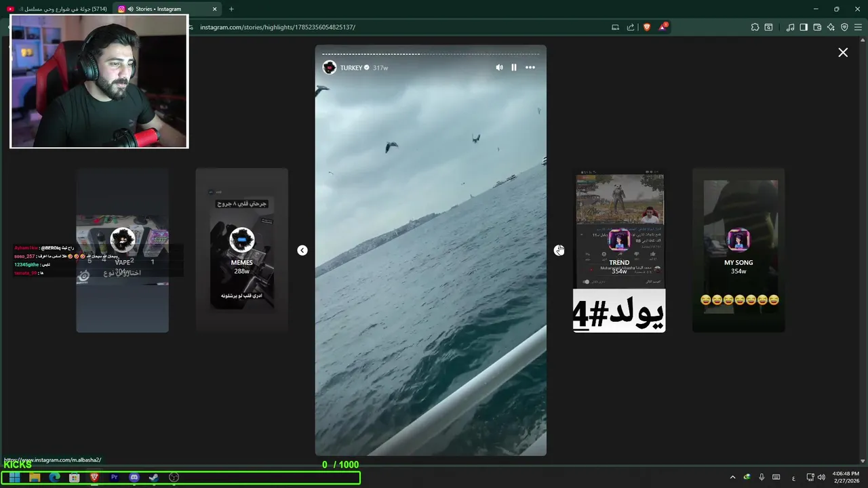Image resolution: width=868 pixels, height=488 pixels.
Task: Open the VAPE highlight preview
Action: (x=122, y=250)
